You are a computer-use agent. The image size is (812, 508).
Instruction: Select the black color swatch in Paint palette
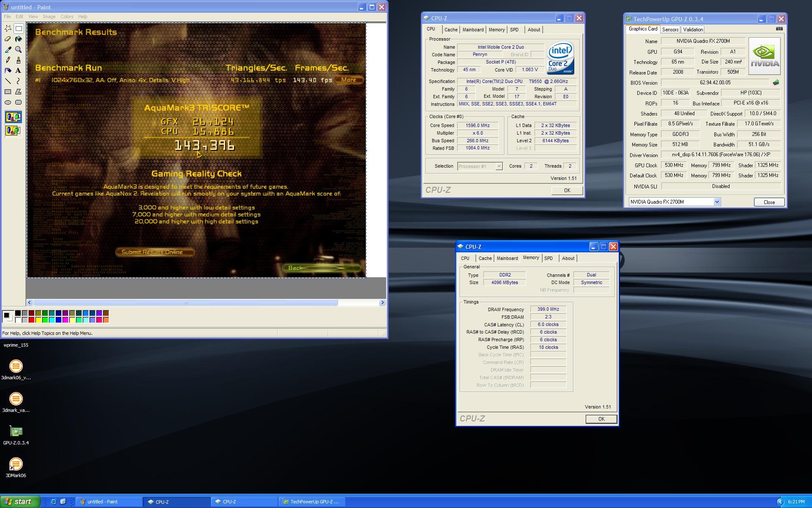[x=18, y=313]
